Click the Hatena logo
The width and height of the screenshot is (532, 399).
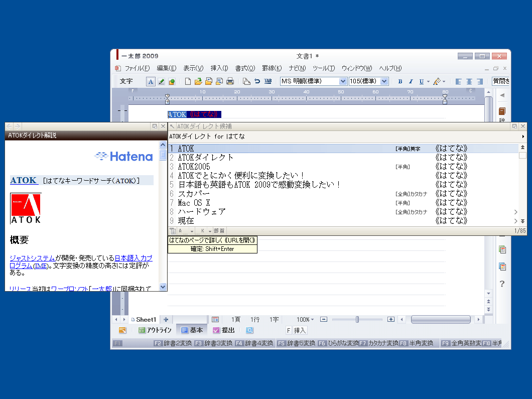click(x=123, y=157)
